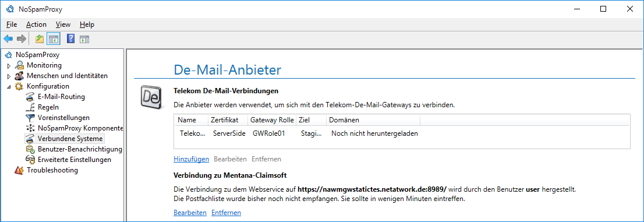644x222 pixels.
Task: Click the nawmgwstatictes.netatwork.de URL text
Action: click(x=371, y=189)
